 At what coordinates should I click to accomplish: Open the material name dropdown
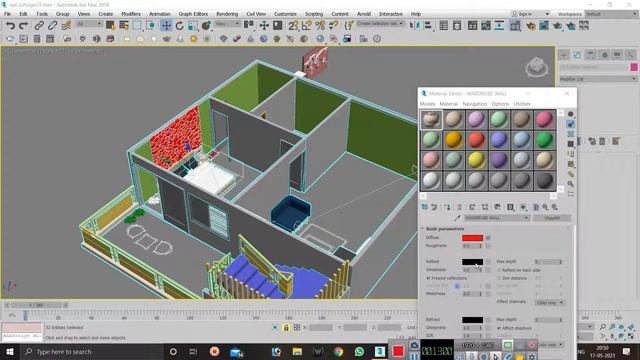pos(496,218)
